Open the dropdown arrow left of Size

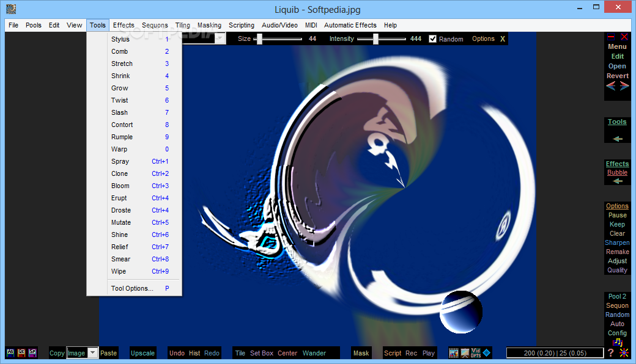click(220, 38)
